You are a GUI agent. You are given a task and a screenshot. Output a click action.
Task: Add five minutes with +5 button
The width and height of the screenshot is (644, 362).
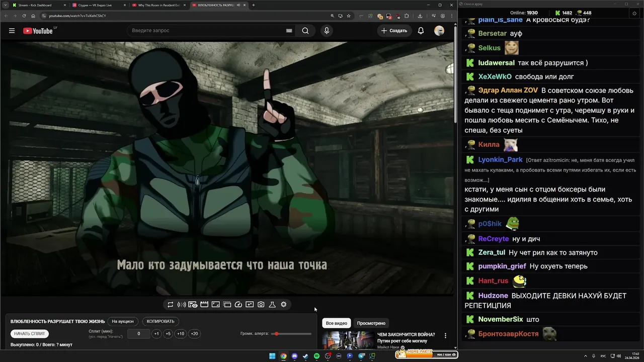tap(168, 334)
